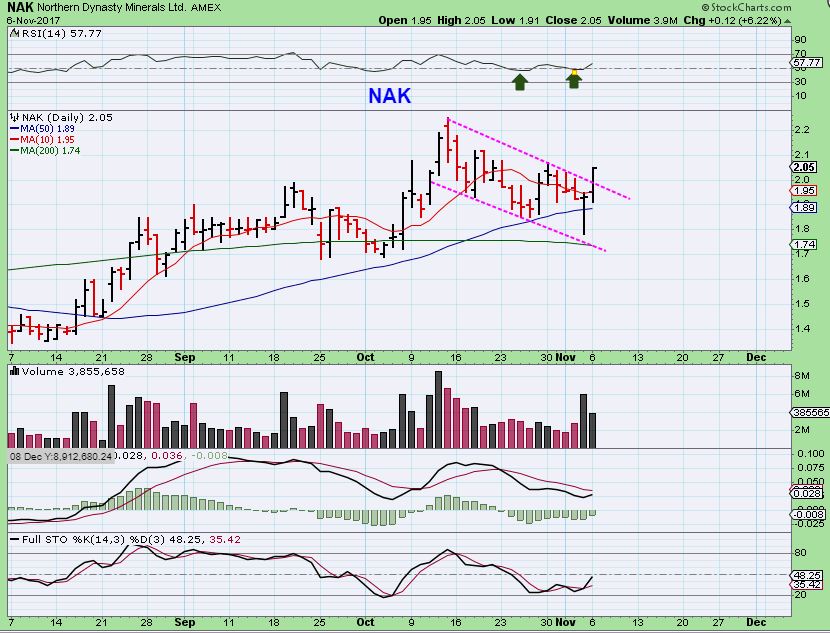The image size is (830, 633).
Task: Click the NAK ticker symbol in header
Action: click(21, 7)
